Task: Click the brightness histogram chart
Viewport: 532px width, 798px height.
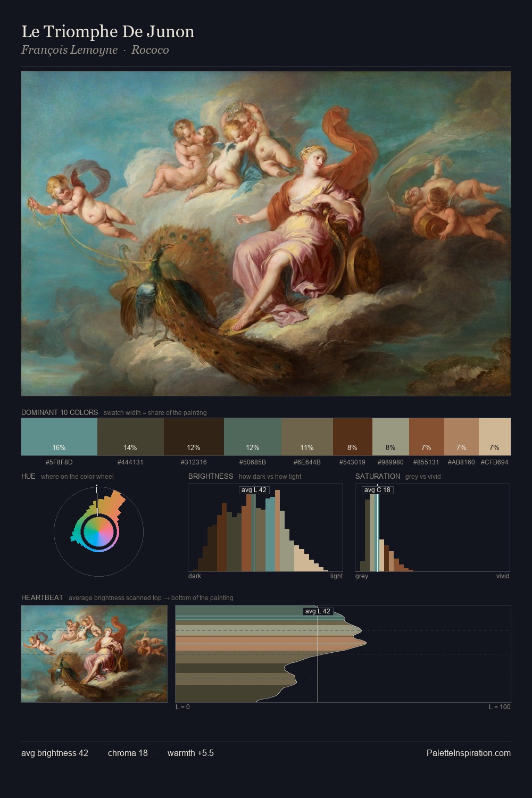Action: (x=265, y=528)
